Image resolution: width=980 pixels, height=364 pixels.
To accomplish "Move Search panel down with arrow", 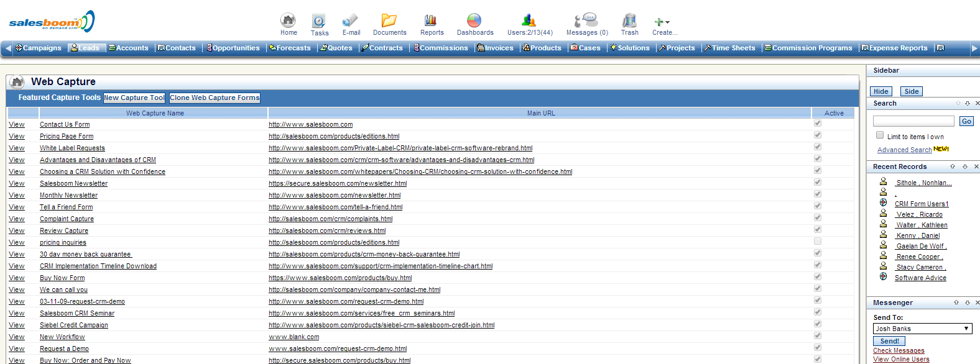I will 968,103.
